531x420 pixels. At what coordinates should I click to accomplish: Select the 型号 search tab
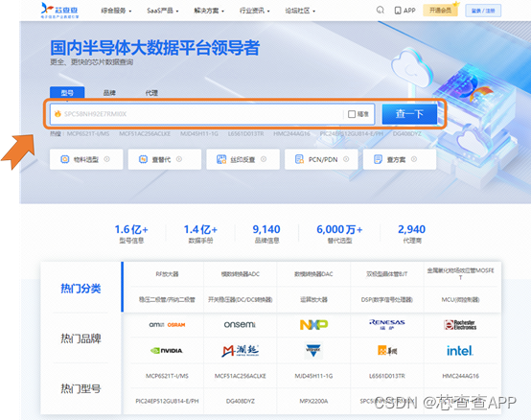click(x=67, y=92)
